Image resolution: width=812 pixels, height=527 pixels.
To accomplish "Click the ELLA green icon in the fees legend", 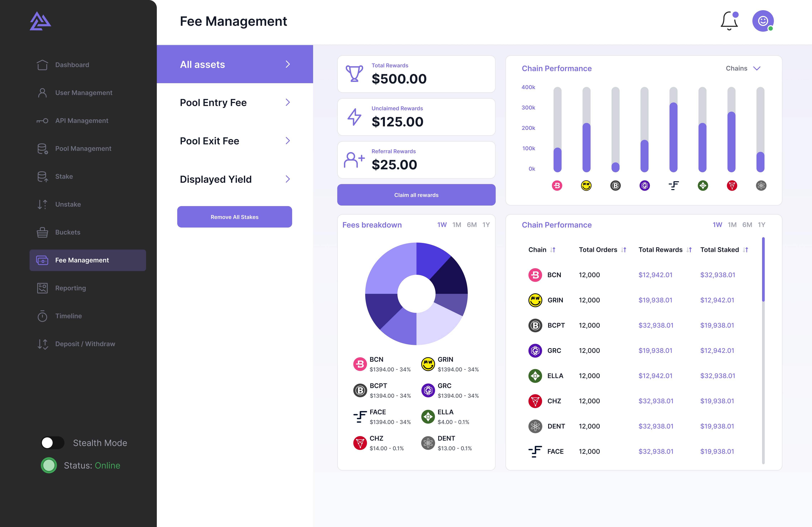I will 428,417.
